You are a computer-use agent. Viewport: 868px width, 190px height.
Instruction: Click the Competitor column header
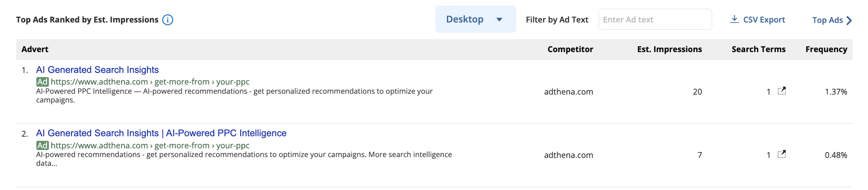570,49
